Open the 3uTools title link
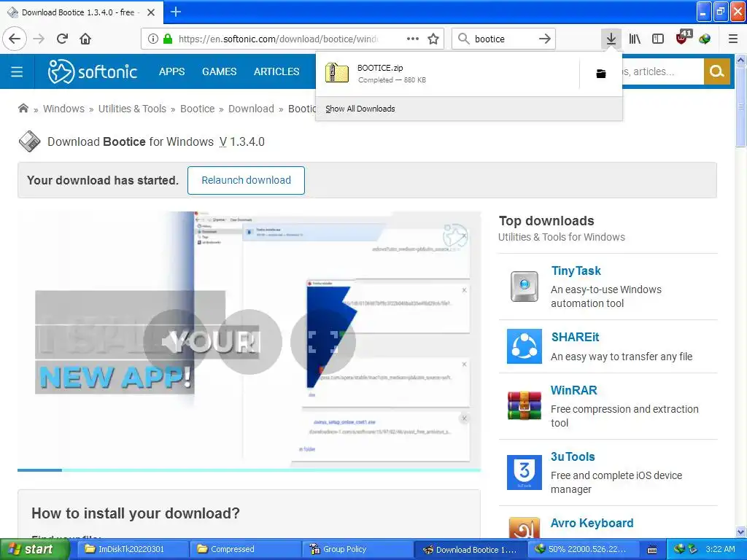 pyautogui.click(x=573, y=456)
